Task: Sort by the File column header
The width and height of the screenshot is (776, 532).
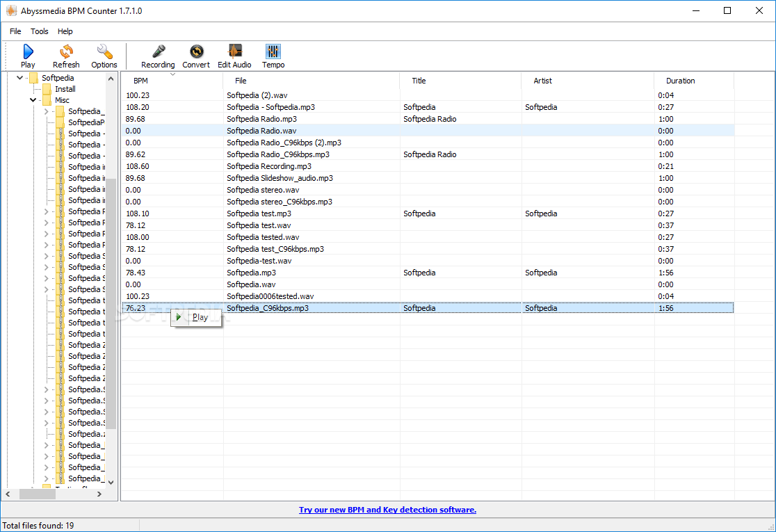Action: click(x=312, y=81)
